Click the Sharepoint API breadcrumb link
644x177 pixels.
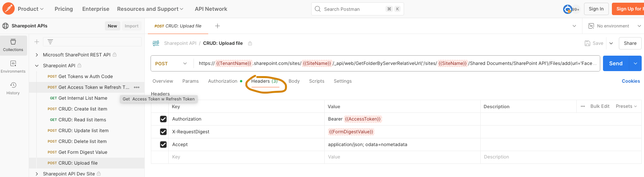tap(180, 43)
